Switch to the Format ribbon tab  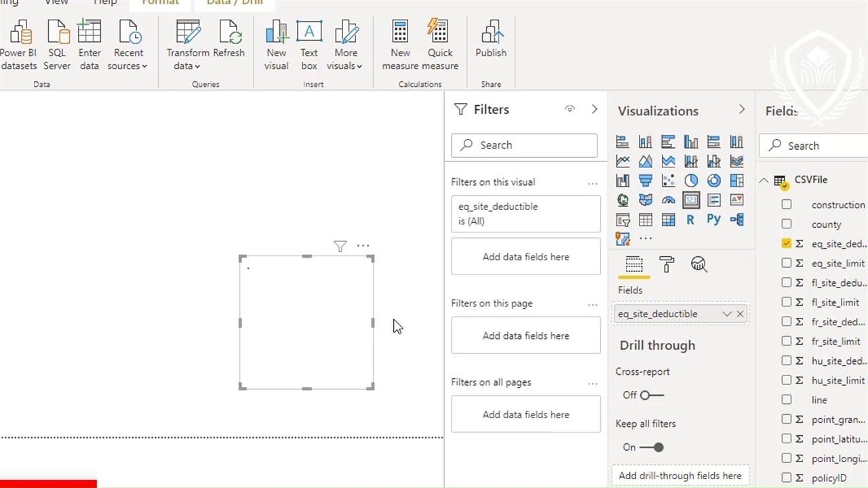(160, 3)
